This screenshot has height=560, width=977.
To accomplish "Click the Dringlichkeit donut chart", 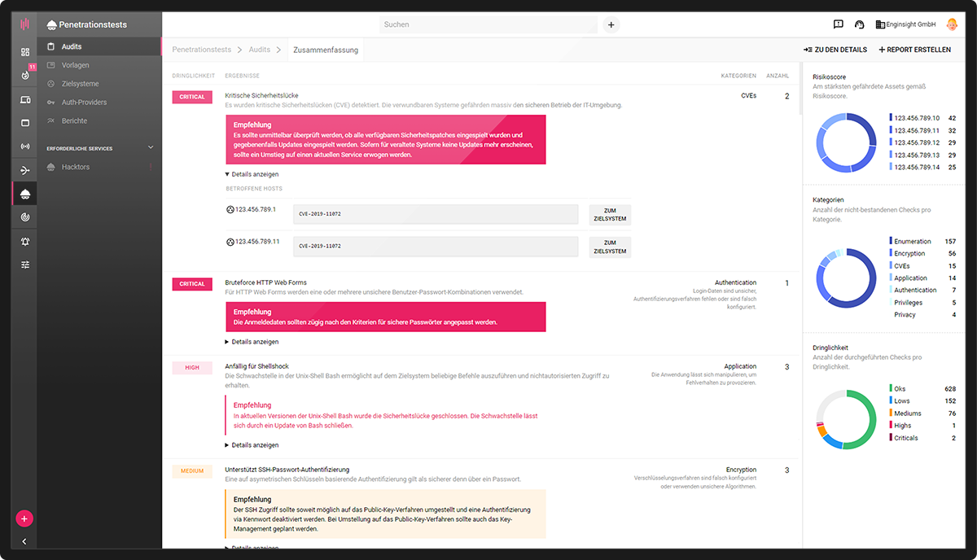I will click(x=847, y=419).
